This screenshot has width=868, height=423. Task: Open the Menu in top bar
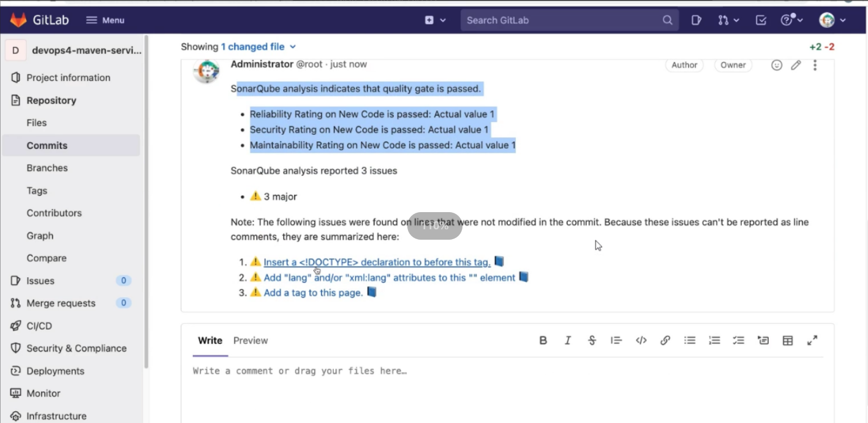(105, 20)
